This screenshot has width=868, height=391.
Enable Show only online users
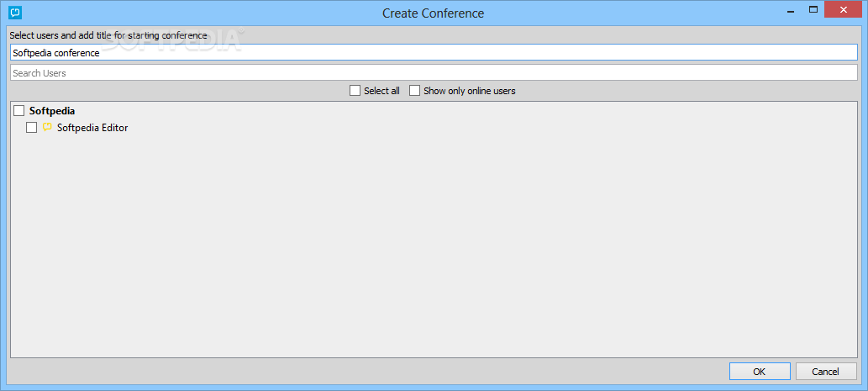(x=414, y=90)
